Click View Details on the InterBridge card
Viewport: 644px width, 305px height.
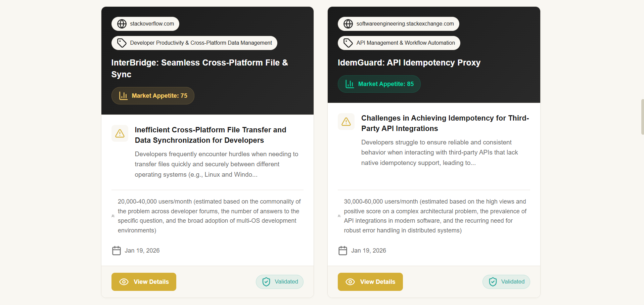click(143, 281)
